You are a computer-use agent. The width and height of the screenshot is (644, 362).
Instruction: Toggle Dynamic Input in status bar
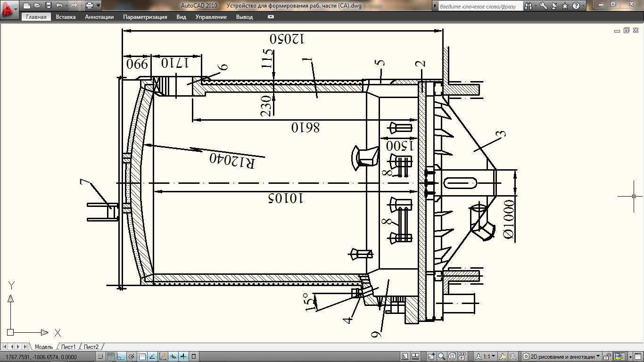[173, 356]
